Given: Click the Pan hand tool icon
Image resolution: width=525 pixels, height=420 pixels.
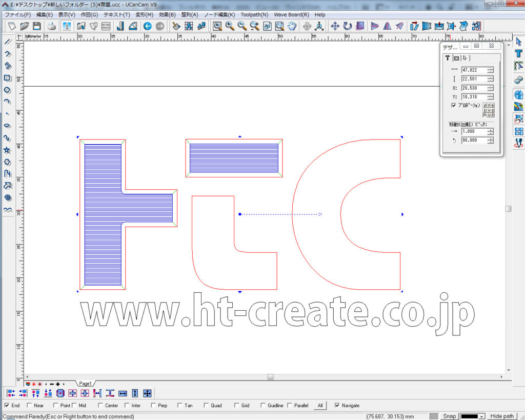Looking at the screenshot, I should click(x=292, y=26).
